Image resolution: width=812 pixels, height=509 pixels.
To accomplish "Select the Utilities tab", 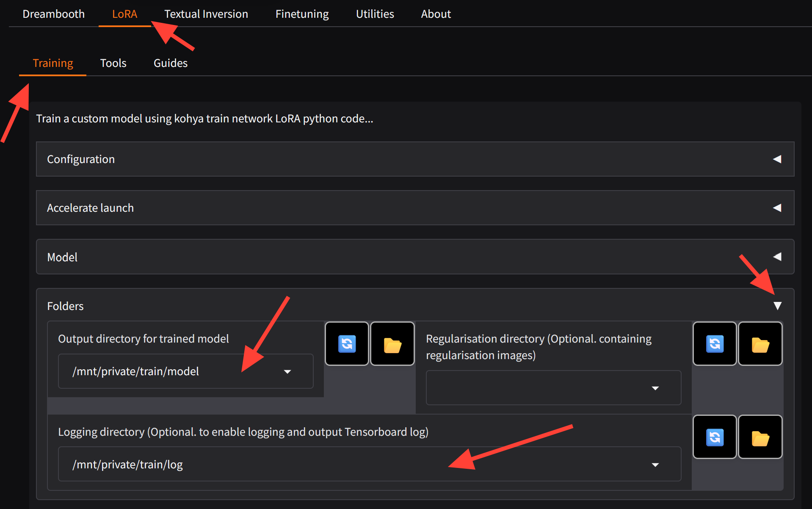I will pos(375,14).
